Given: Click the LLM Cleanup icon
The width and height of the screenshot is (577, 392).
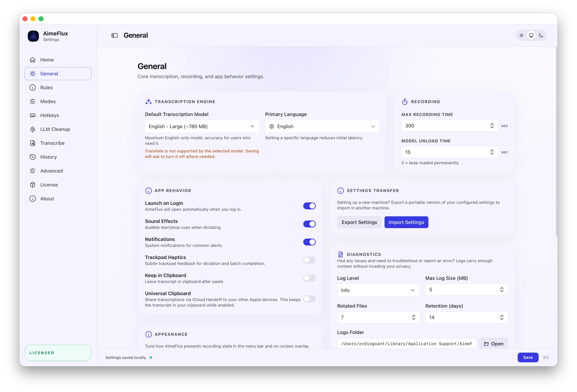Looking at the screenshot, I should point(32,129).
